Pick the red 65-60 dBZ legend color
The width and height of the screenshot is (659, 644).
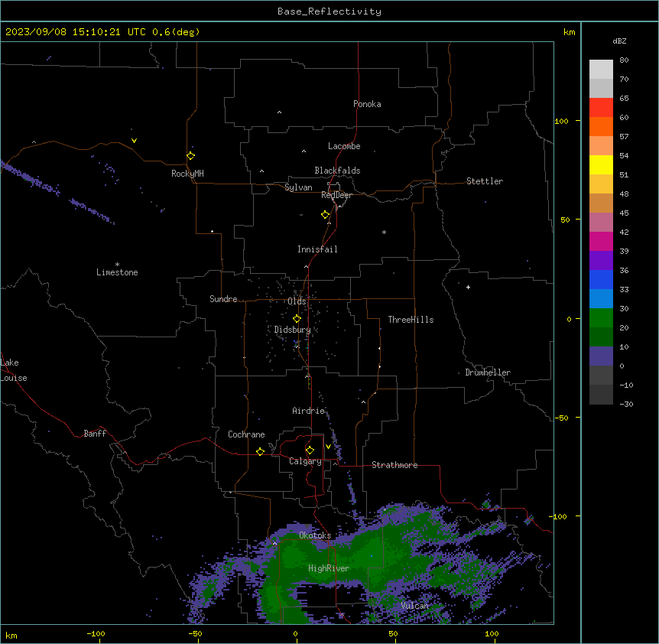point(601,108)
